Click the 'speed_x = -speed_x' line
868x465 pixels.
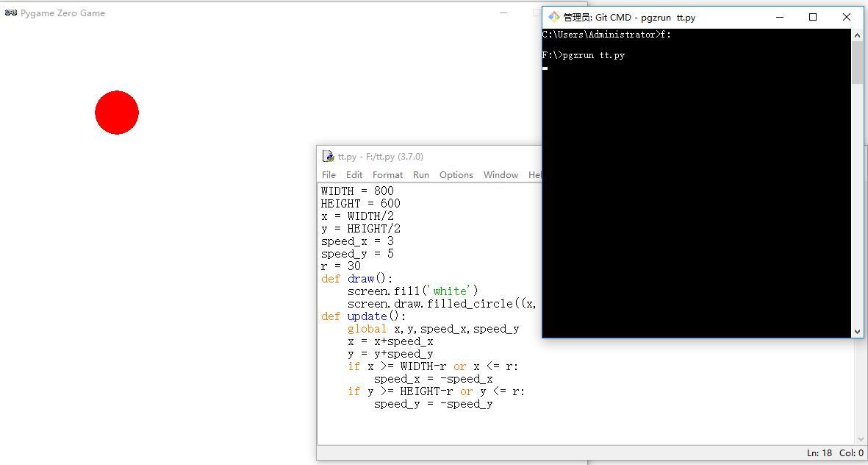[x=434, y=379]
